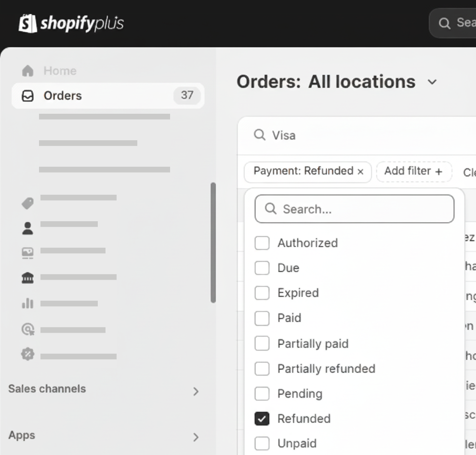Tick the Authorized checkbox

pos(262,243)
